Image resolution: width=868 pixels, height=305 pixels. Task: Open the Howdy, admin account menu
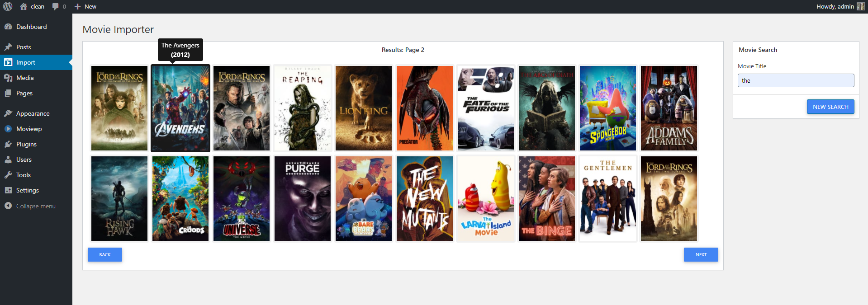click(x=835, y=6)
